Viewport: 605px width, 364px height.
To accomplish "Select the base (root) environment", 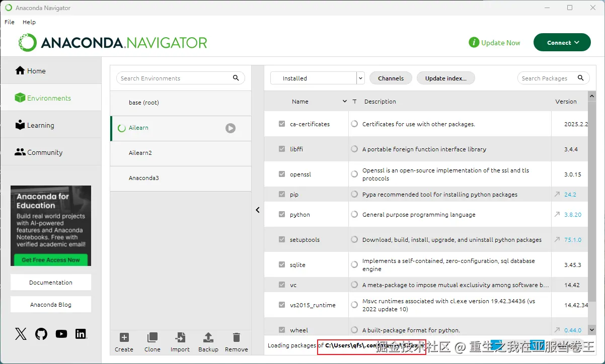I will click(x=181, y=103).
